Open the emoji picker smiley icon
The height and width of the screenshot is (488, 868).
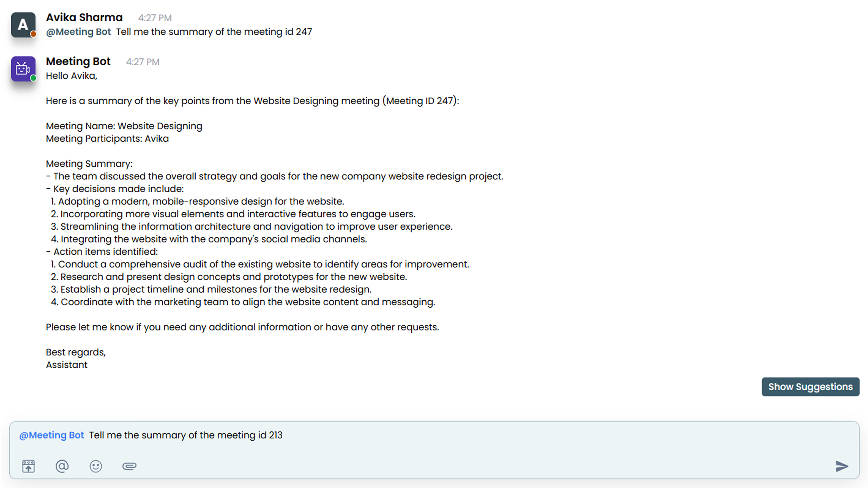pyautogui.click(x=96, y=466)
